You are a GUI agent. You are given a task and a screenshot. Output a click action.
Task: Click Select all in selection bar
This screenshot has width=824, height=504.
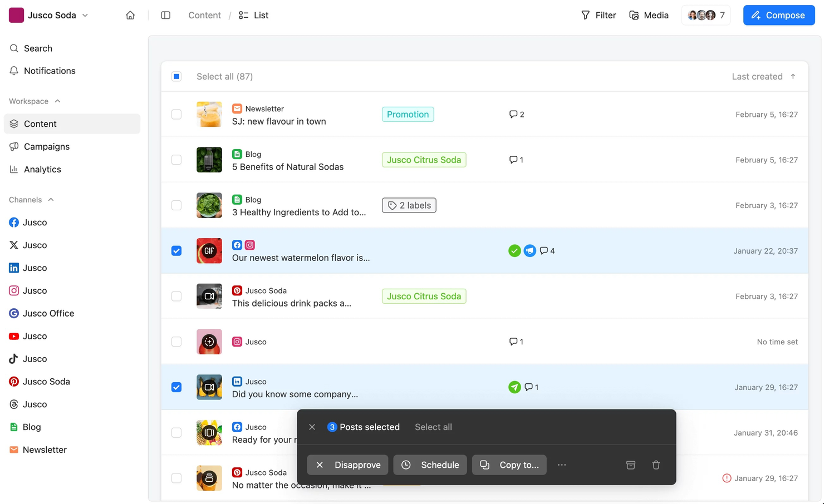[x=433, y=427]
